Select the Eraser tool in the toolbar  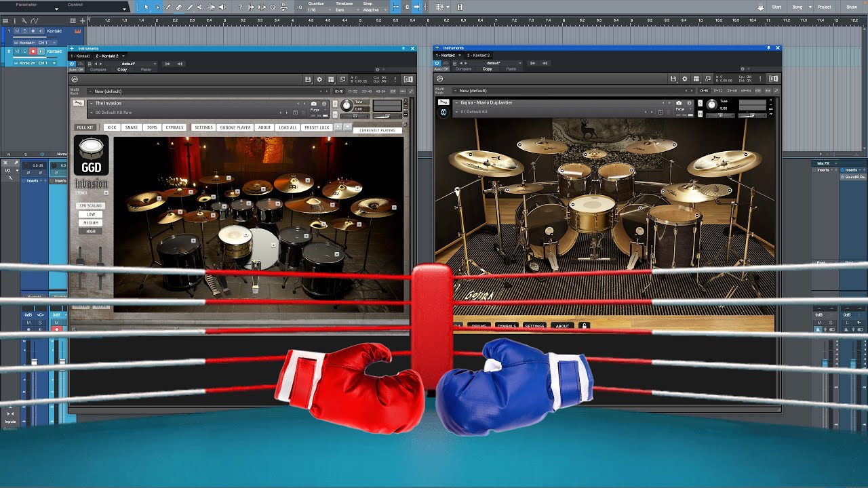179,7
